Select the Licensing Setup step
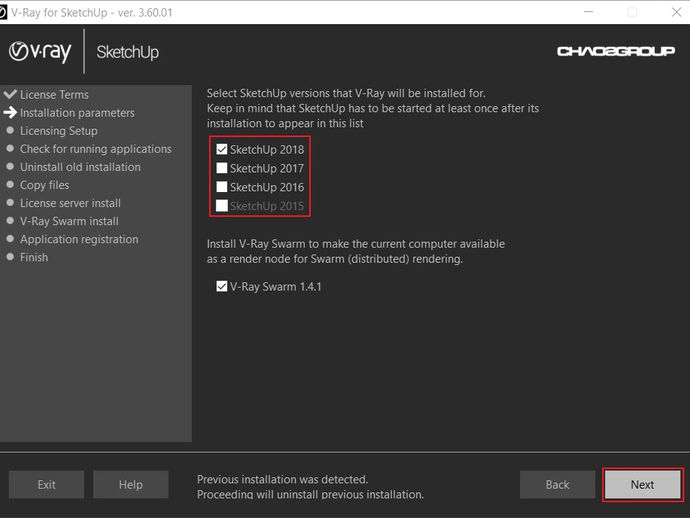The width and height of the screenshot is (690, 518). tap(59, 131)
